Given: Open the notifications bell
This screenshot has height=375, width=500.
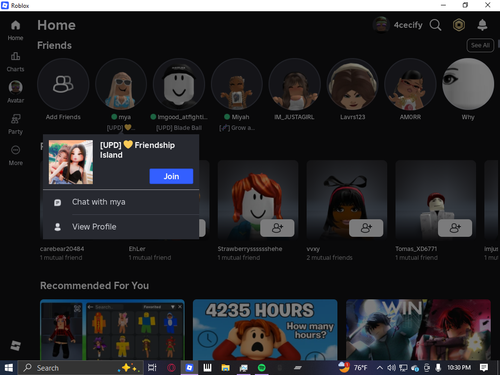Looking at the screenshot, I should [482, 25].
